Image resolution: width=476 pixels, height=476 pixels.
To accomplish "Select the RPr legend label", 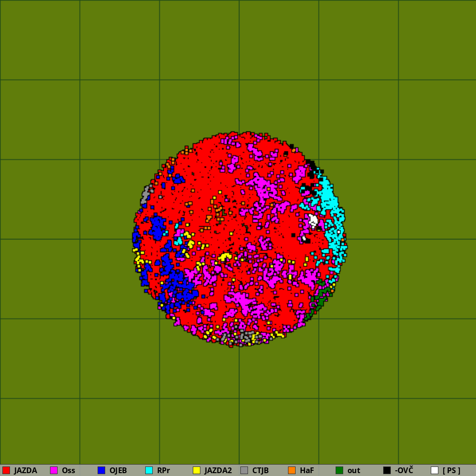I will [x=163, y=471].
